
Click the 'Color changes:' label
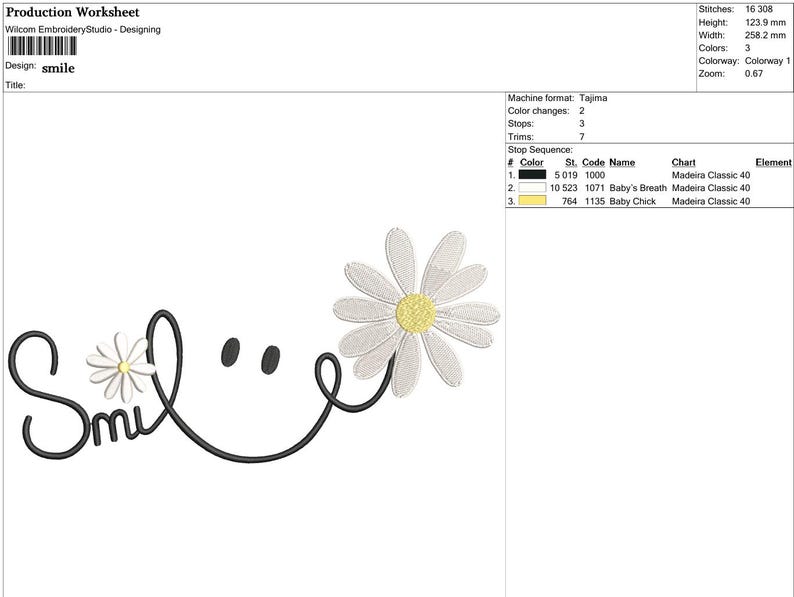[x=538, y=111]
